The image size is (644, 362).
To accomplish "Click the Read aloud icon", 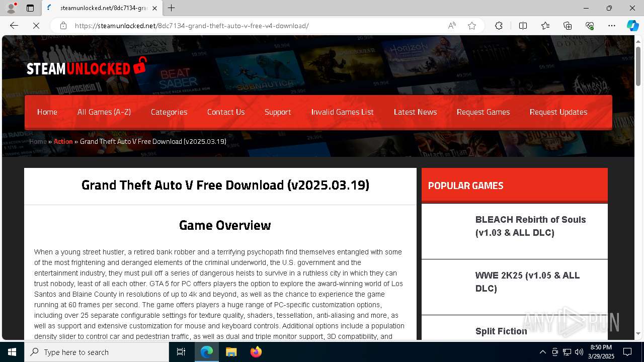I will [452, 26].
